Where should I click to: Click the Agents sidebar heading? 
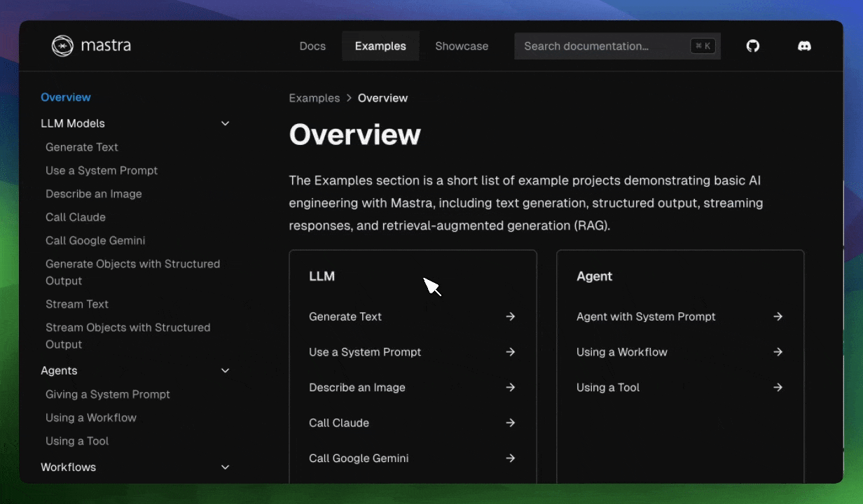pyautogui.click(x=59, y=370)
